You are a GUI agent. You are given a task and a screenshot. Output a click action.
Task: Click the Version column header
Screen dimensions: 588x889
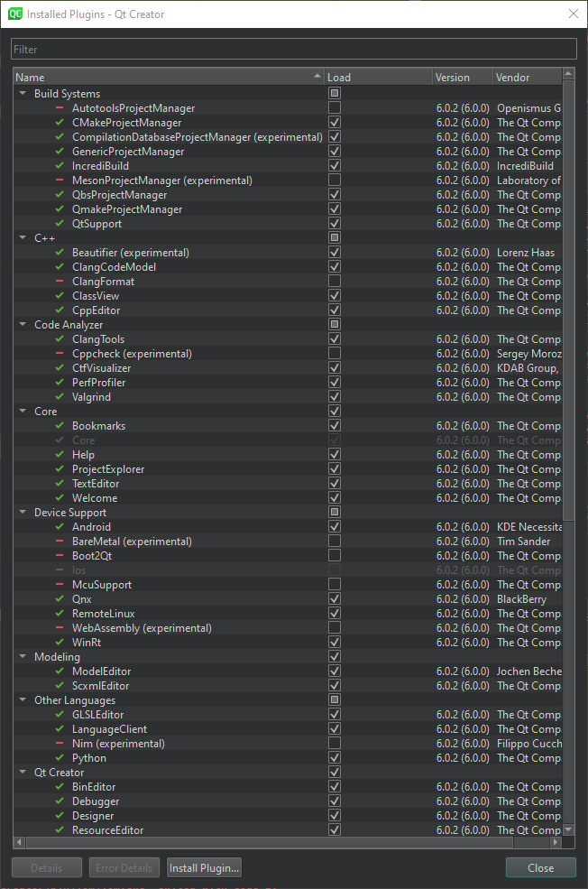click(x=462, y=78)
